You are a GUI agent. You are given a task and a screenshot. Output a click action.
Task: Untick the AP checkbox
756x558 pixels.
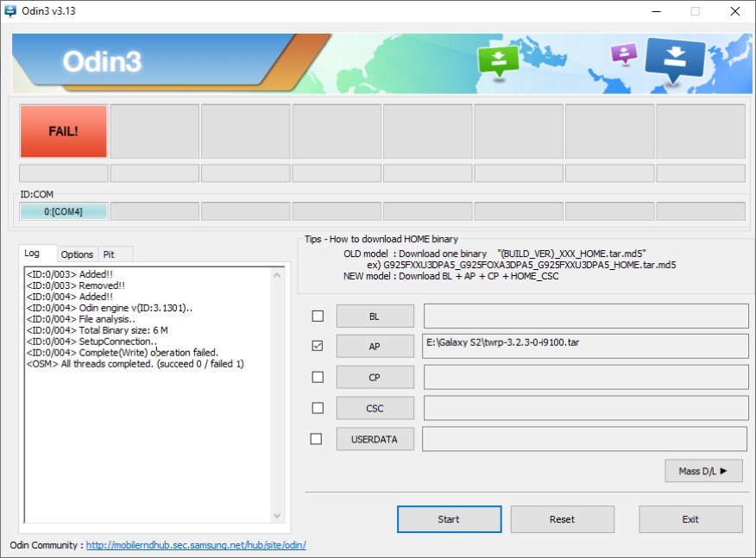click(318, 346)
